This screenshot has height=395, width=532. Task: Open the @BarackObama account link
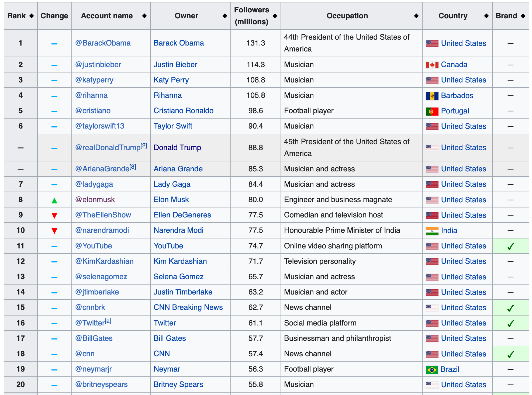(x=103, y=43)
